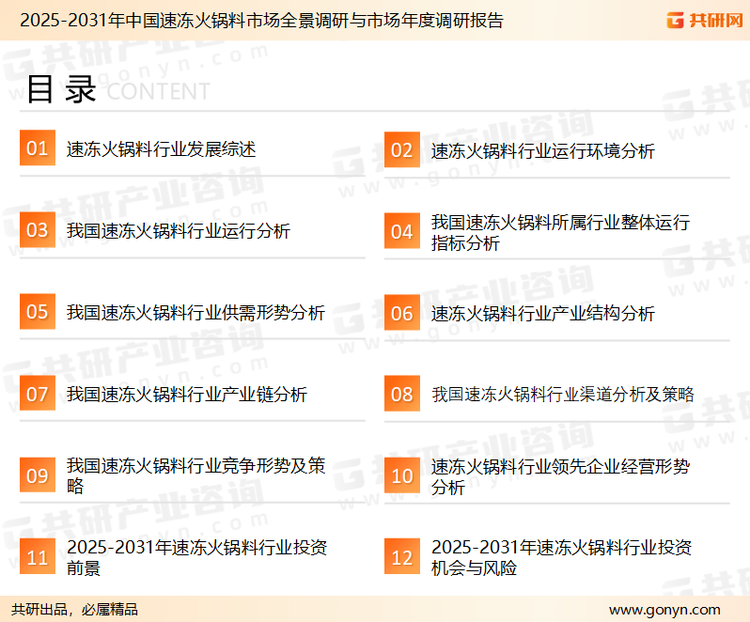The height and width of the screenshot is (622, 750).
Task: Open chapter 我国速冻火锅料行业供需形势分析
Action: click(x=196, y=312)
